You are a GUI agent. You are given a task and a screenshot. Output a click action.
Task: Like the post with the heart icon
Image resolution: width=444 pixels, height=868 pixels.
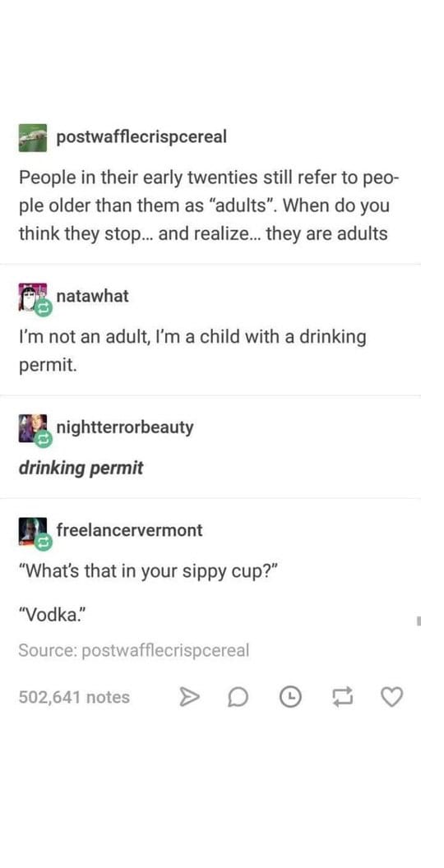(392, 696)
